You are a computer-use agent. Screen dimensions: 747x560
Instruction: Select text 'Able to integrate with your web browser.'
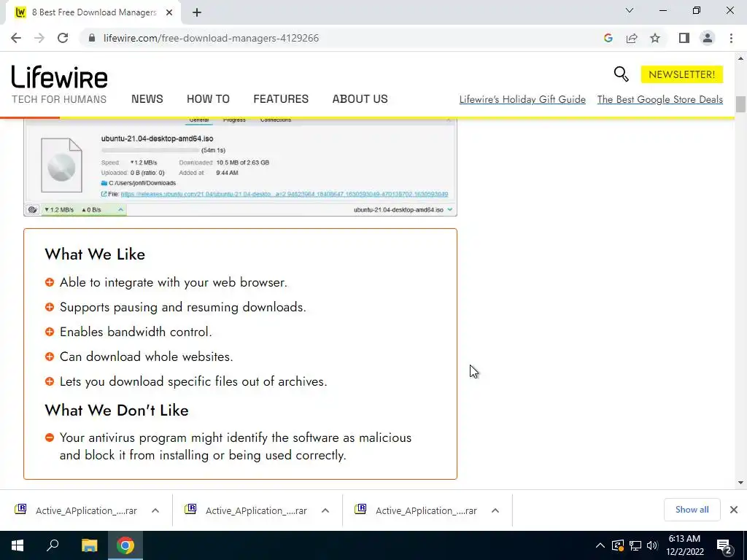coord(174,282)
